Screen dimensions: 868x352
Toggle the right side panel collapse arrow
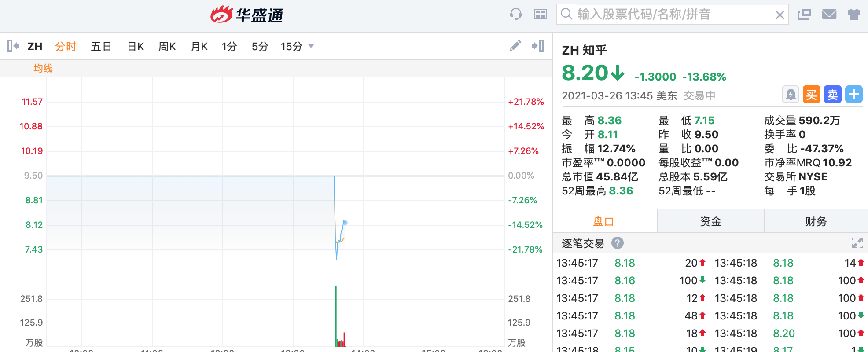[x=538, y=46]
